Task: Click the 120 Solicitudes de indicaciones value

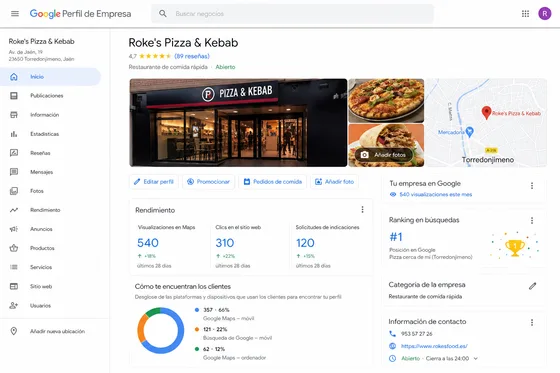Action: click(305, 243)
